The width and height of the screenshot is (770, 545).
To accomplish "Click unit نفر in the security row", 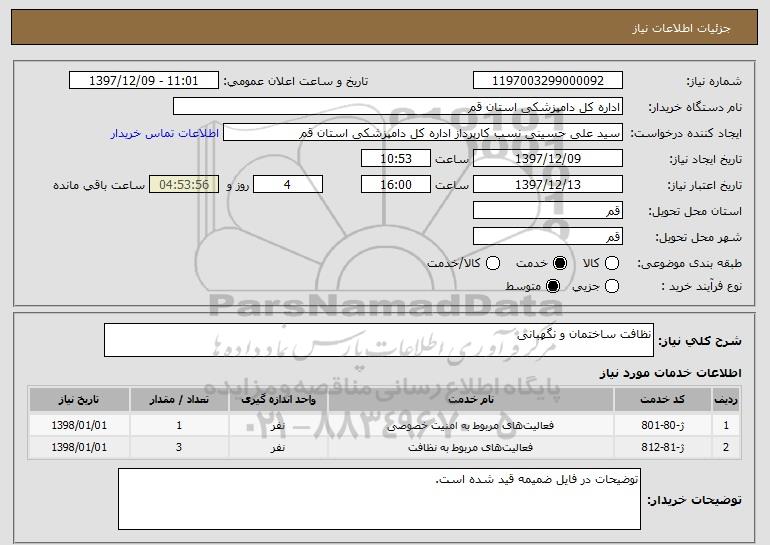I will click(278, 425).
